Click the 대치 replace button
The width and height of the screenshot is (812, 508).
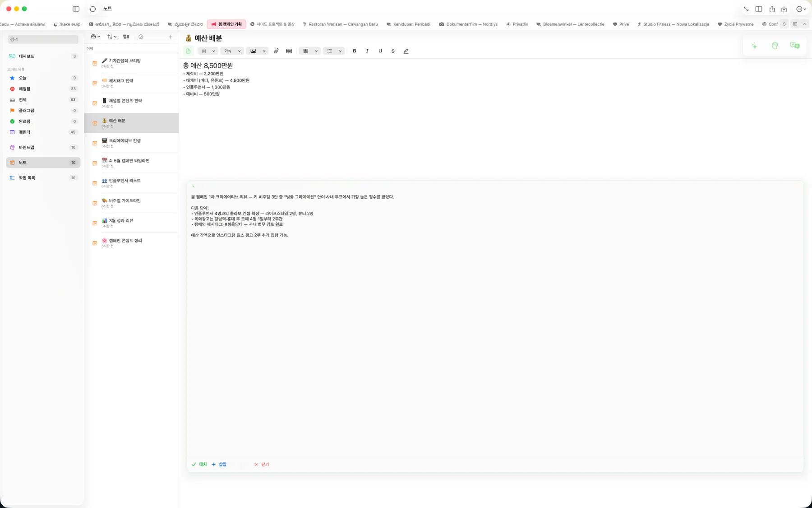(x=199, y=464)
